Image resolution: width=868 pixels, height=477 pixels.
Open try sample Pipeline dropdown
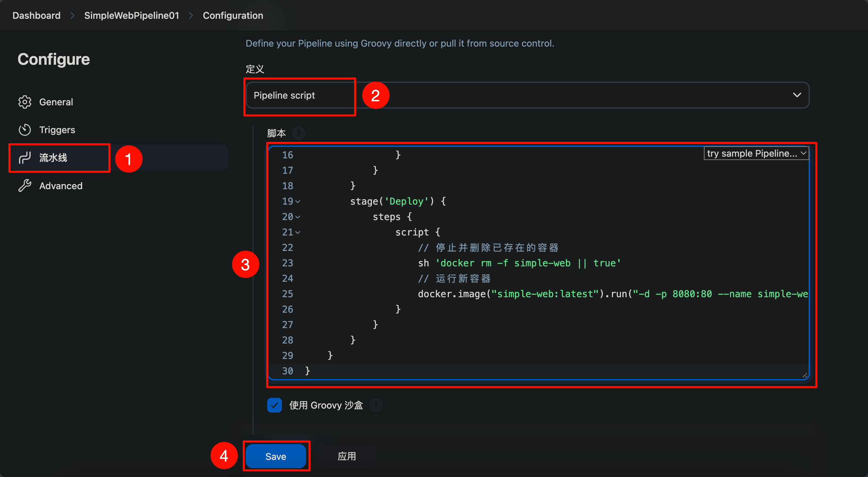coord(756,154)
